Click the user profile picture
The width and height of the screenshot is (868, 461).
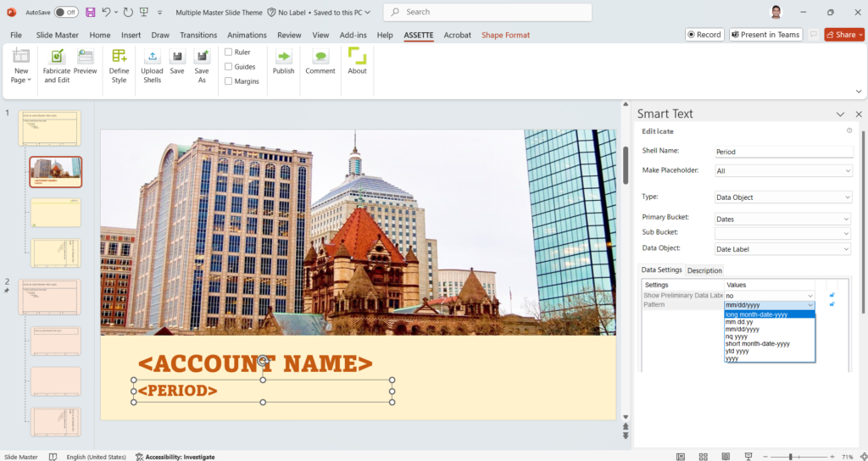pos(776,12)
